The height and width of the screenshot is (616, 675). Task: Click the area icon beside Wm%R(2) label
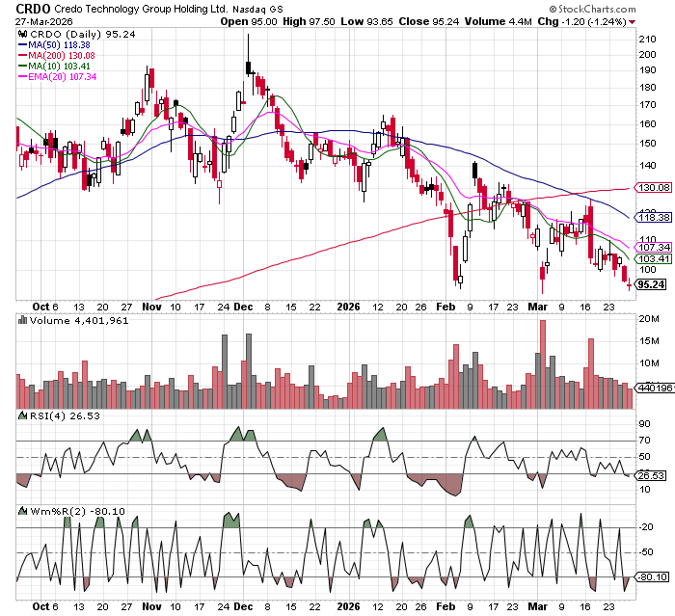(22, 511)
